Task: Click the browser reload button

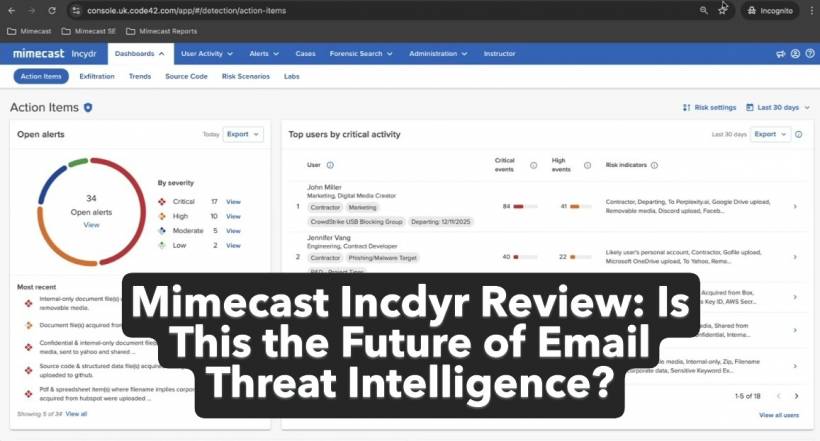Action: click(x=52, y=10)
